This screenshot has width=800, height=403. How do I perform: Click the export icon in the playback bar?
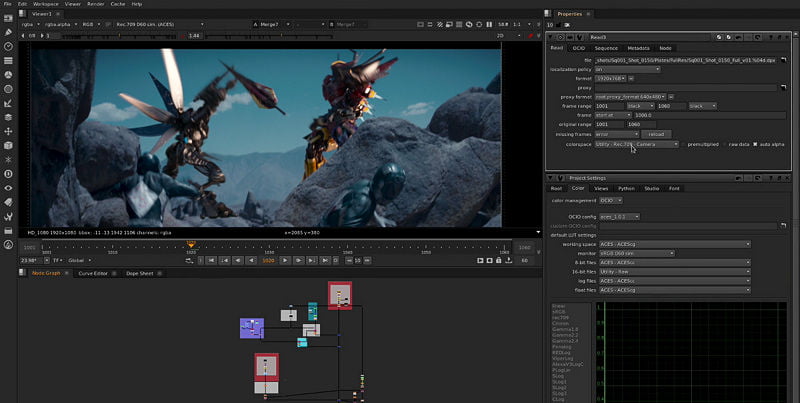tap(508, 260)
